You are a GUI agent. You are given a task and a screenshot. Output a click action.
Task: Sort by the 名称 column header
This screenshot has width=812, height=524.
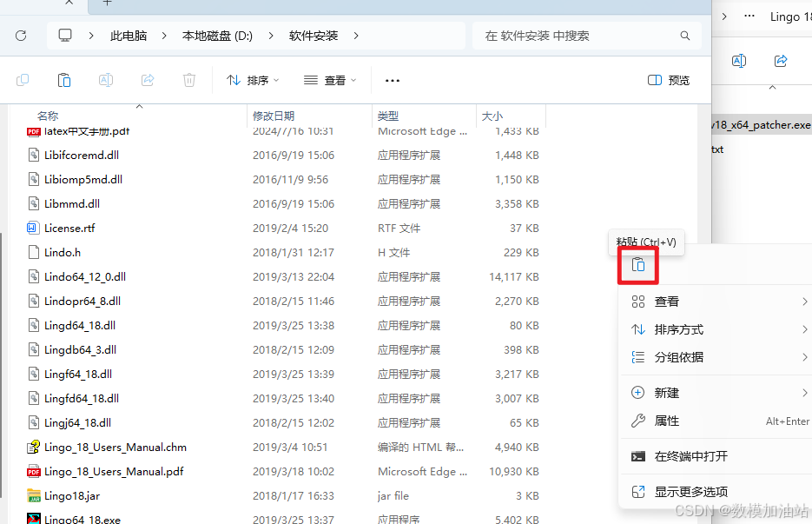(x=48, y=116)
